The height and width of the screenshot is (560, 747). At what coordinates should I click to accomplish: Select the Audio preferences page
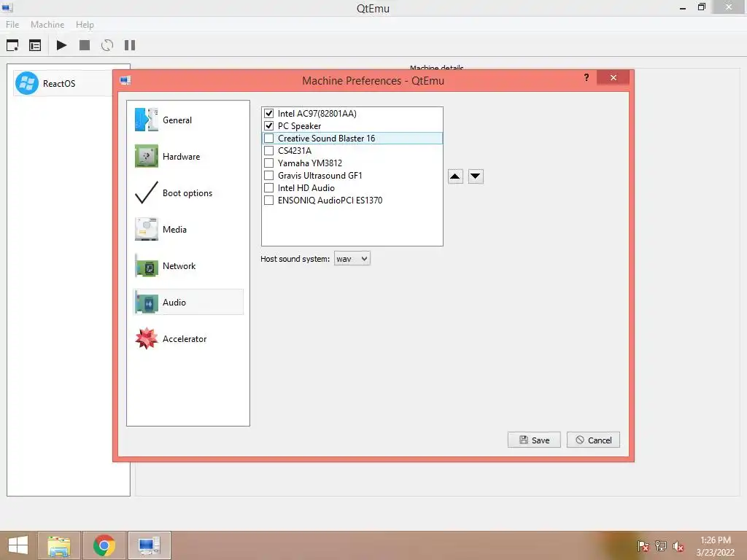[x=189, y=303]
